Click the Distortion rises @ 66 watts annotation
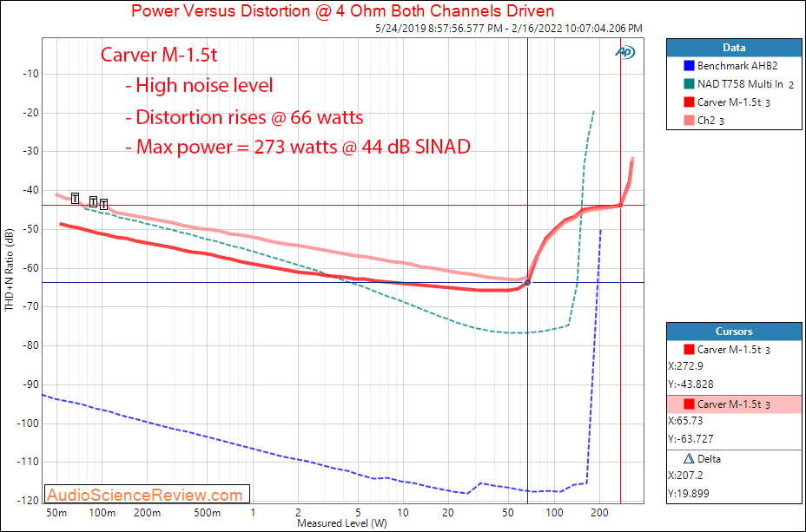 click(245, 117)
